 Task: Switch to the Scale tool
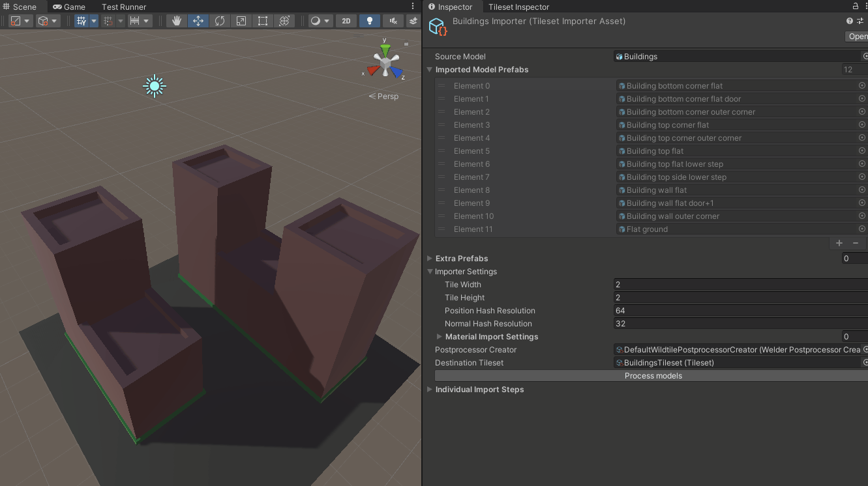pyautogui.click(x=241, y=20)
